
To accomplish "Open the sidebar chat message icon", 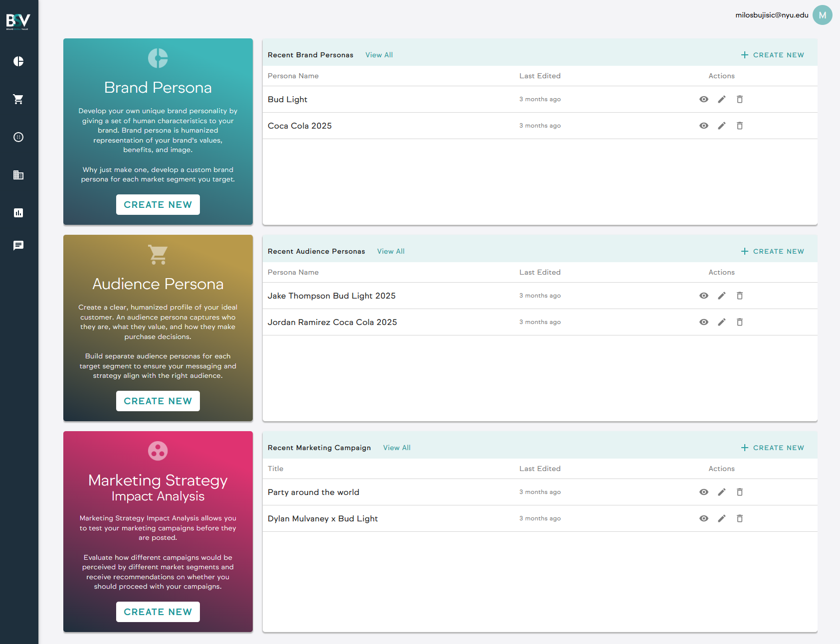I will (18, 245).
